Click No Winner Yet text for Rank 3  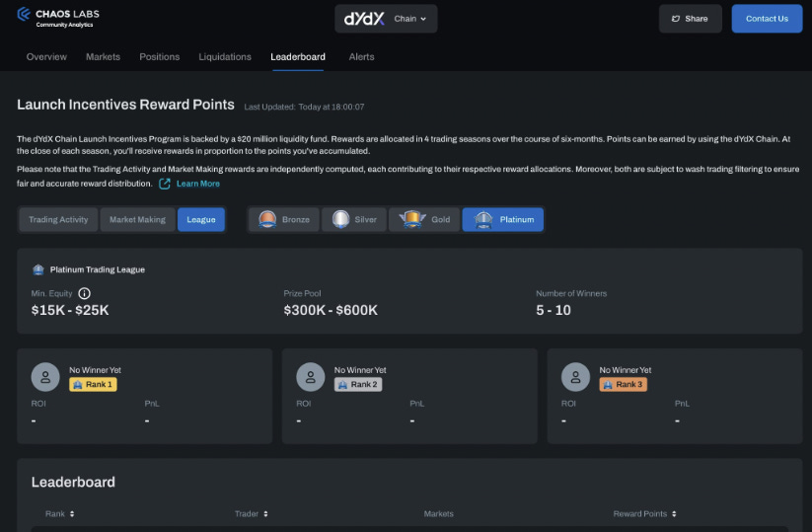coord(626,370)
